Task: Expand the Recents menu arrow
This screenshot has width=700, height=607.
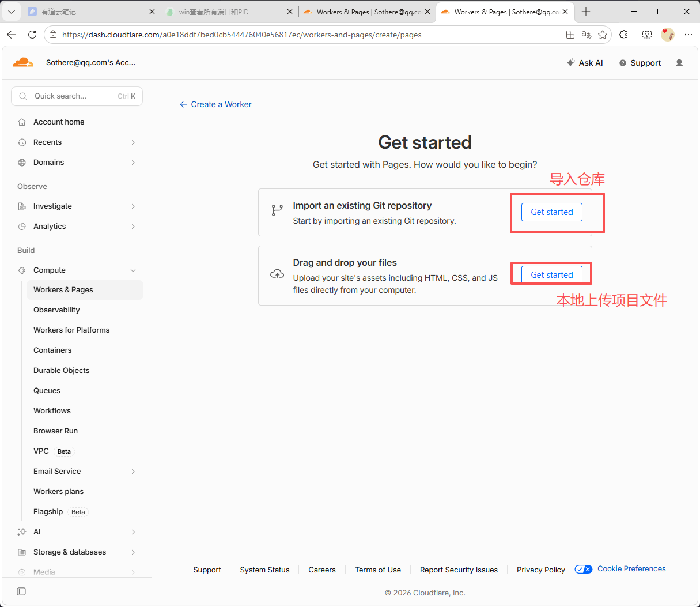Action: tap(133, 142)
